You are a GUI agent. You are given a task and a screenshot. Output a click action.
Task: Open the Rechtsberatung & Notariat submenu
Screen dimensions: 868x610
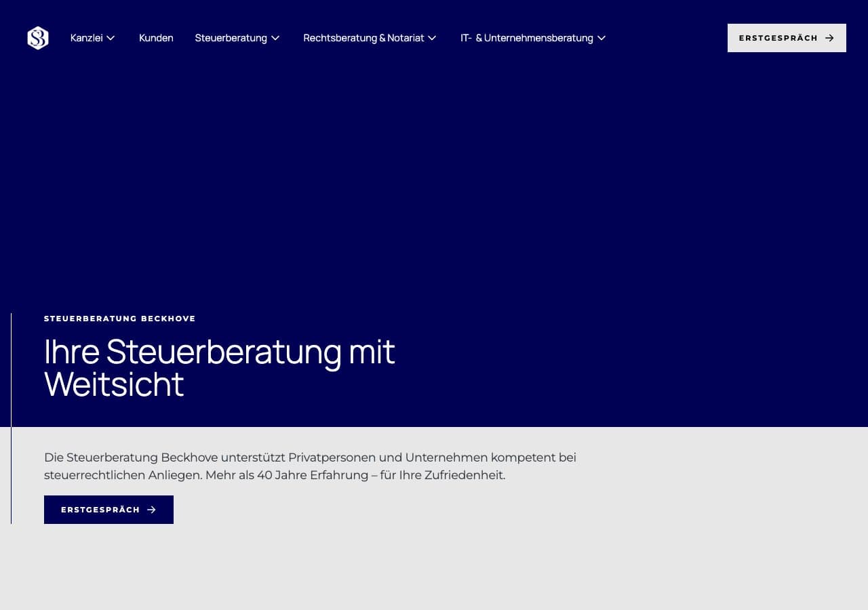363,38
